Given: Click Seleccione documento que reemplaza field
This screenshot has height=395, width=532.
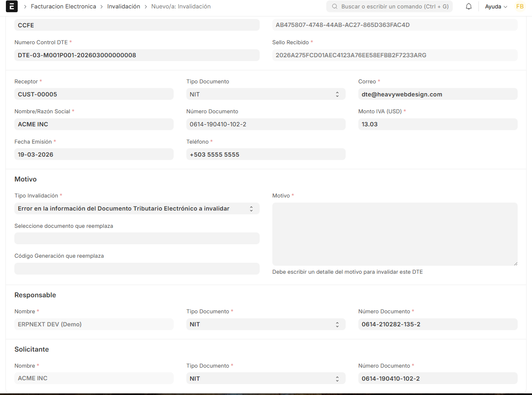Looking at the screenshot, I should click(x=137, y=238).
